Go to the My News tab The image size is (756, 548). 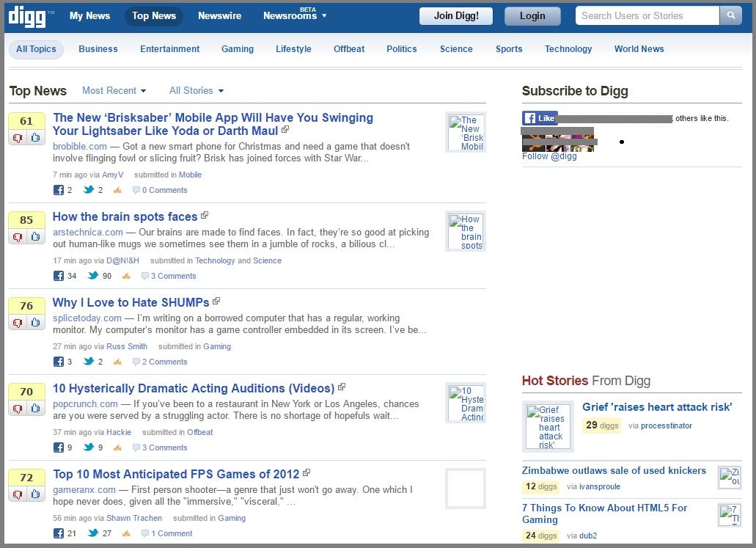click(89, 15)
